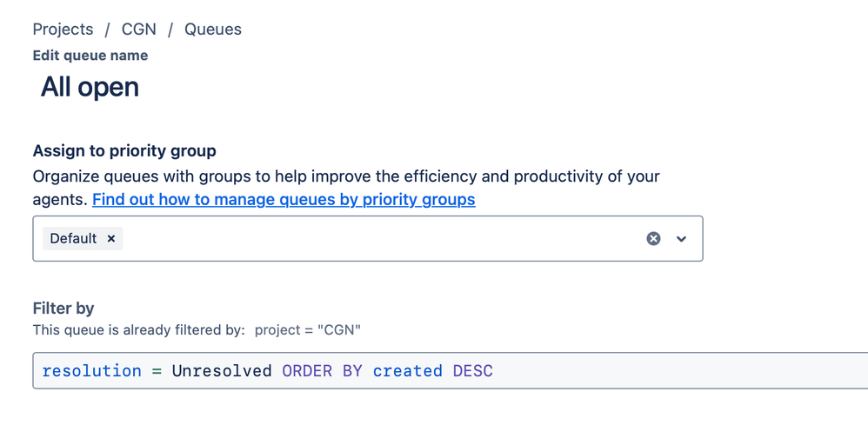
Task: Clear all selected priority groups
Action: point(653,238)
